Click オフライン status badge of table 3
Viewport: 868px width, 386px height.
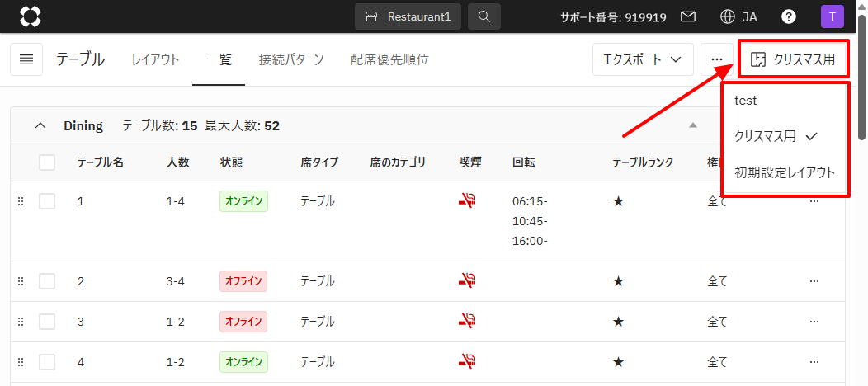point(243,322)
